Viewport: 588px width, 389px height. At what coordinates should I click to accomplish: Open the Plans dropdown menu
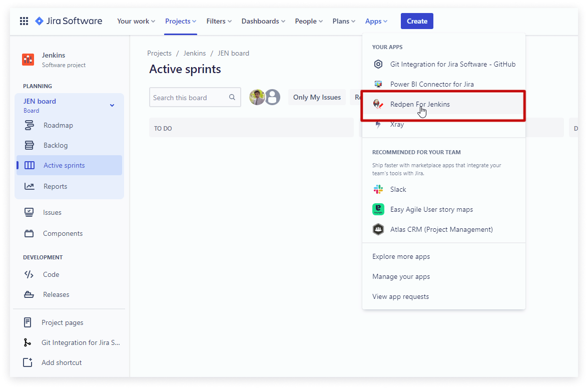pos(344,22)
